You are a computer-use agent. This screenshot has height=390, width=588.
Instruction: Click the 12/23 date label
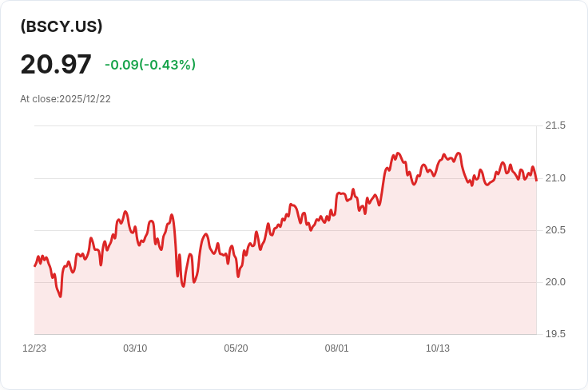point(34,348)
